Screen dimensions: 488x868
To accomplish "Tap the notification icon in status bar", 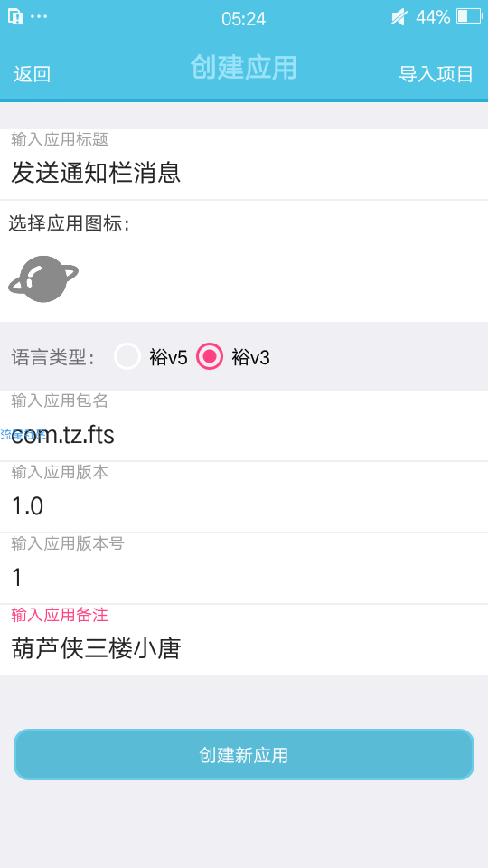I will (x=15, y=16).
